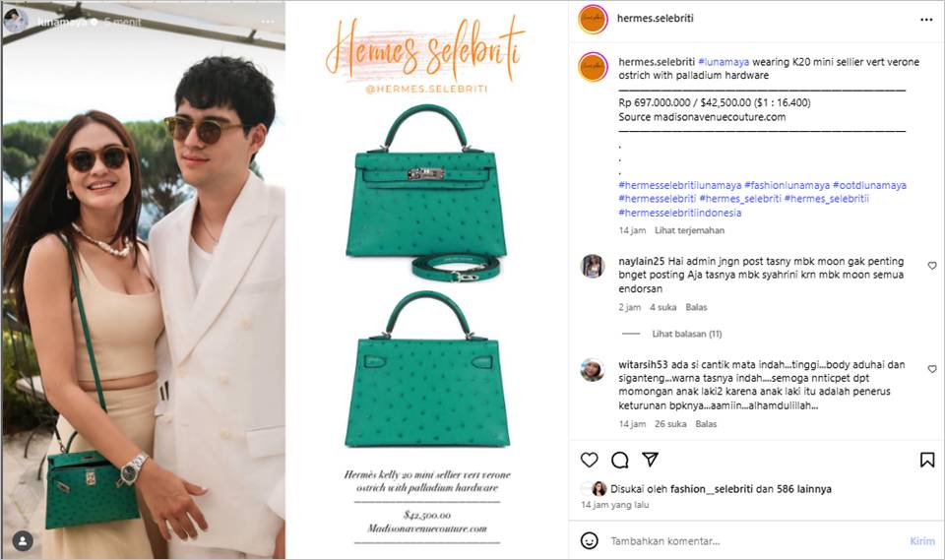Click the #lunamaya hashtag in caption
Viewport: 945px width, 560px height.
coord(724,61)
